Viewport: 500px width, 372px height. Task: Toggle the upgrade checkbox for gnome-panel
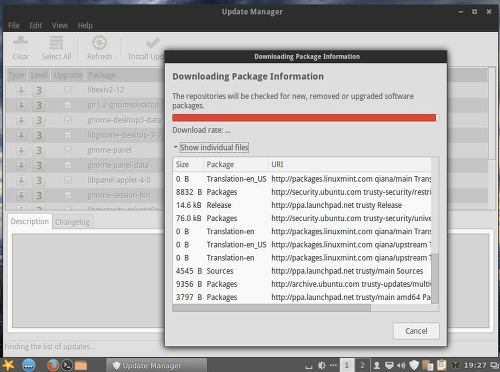click(x=68, y=150)
